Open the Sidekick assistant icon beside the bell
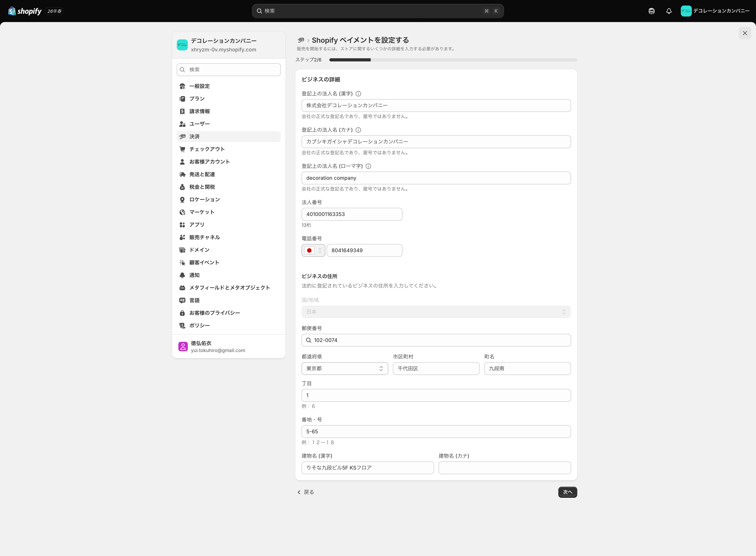The width and height of the screenshot is (756, 556). tap(651, 11)
